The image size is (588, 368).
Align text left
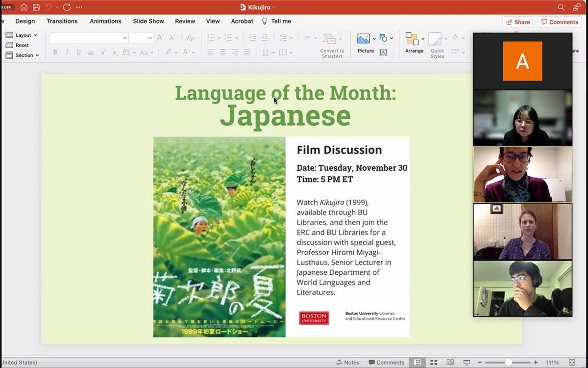click(x=211, y=52)
